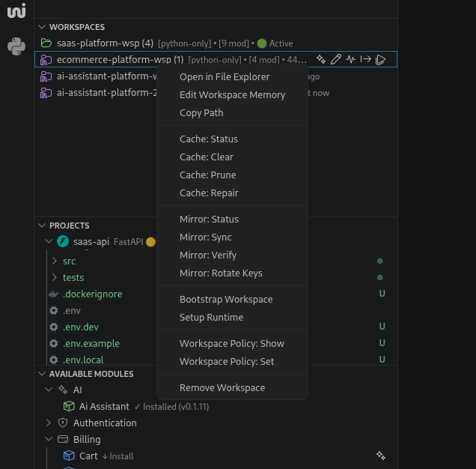This screenshot has width=476, height=469.
Task: Open the Python extension in activity bar
Action: pyautogui.click(x=16, y=46)
